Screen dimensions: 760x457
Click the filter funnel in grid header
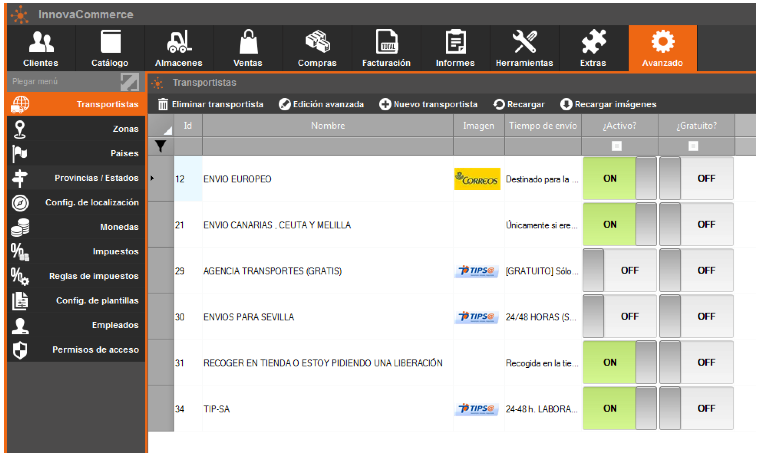161,146
